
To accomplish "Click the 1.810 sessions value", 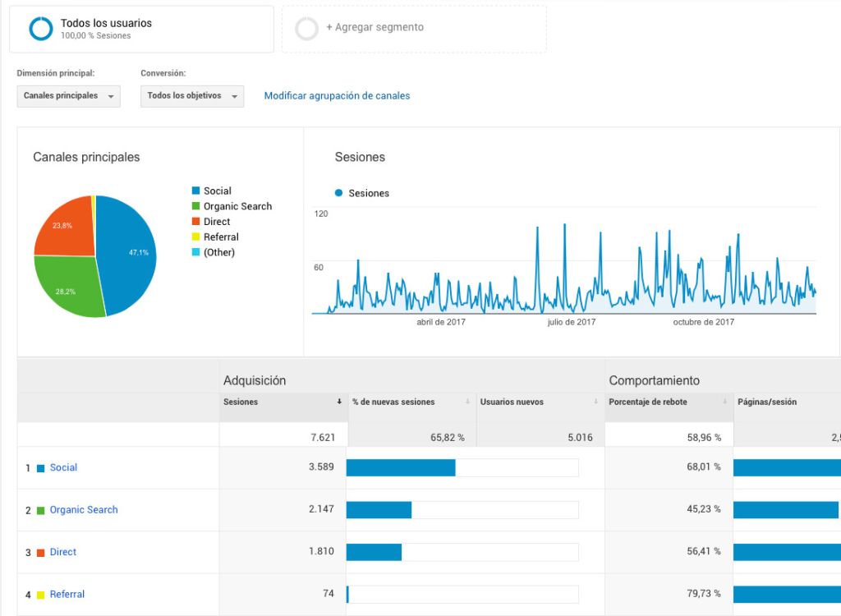I will pyautogui.click(x=321, y=551).
